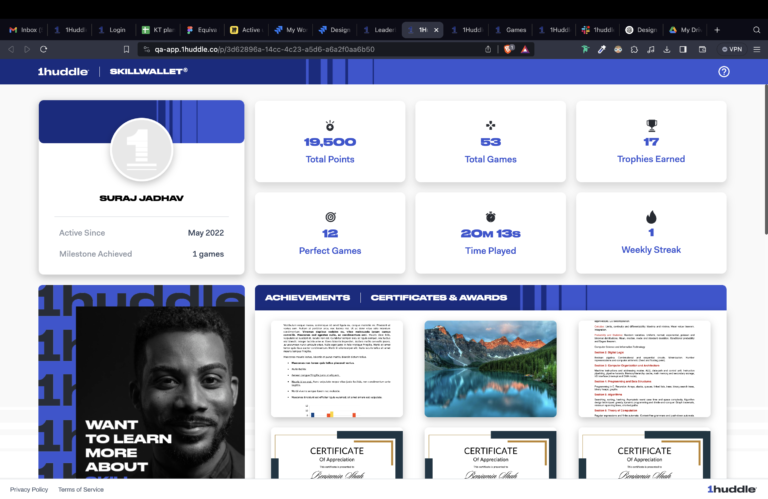
Task: Click the Time Played stopwatch icon
Action: 490,217
